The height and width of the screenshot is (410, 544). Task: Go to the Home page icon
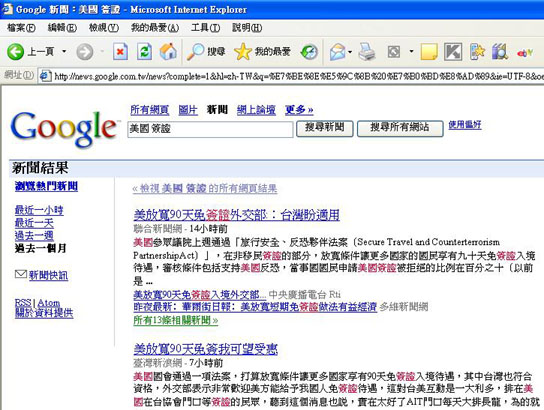point(168,52)
